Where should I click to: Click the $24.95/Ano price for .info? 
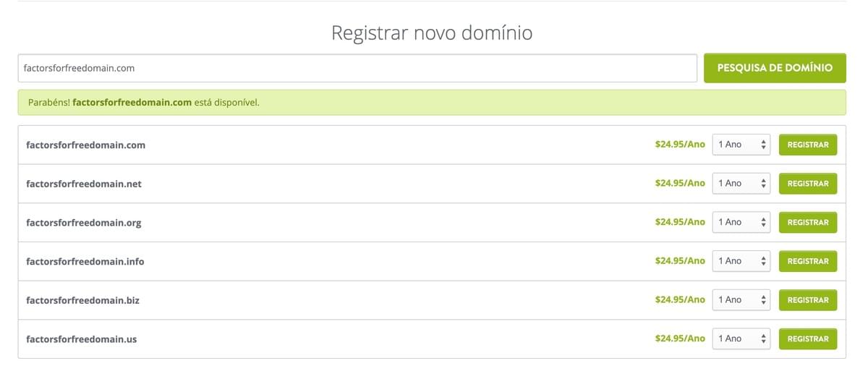679,261
